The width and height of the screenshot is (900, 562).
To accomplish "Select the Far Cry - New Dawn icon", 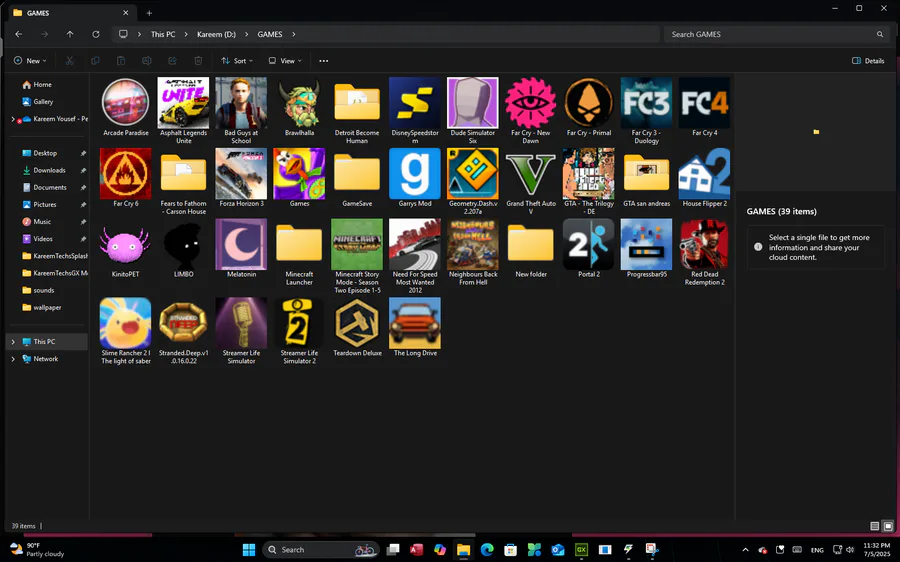I will [x=530, y=103].
